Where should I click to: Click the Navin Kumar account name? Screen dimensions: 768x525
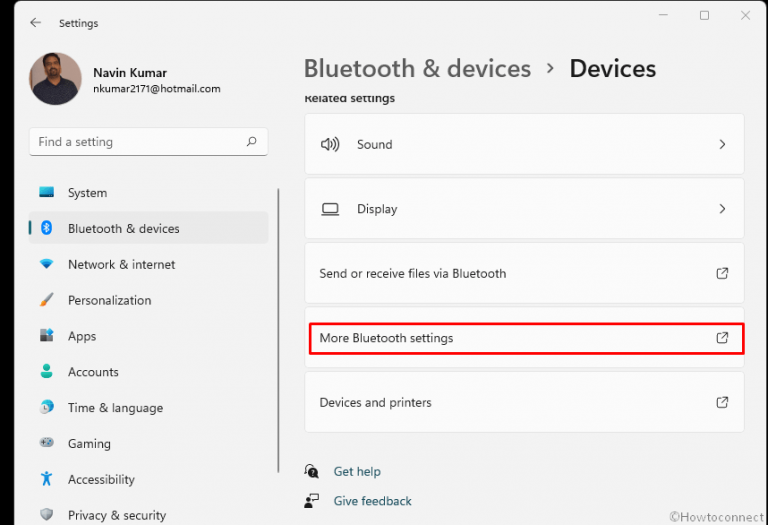[130, 72]
